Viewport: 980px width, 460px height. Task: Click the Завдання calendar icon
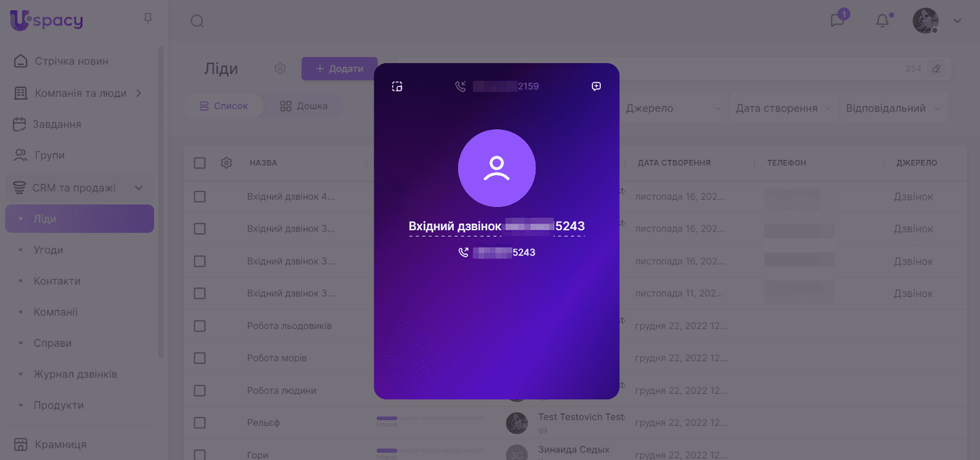pyautogui.click(x=20, y=124)
